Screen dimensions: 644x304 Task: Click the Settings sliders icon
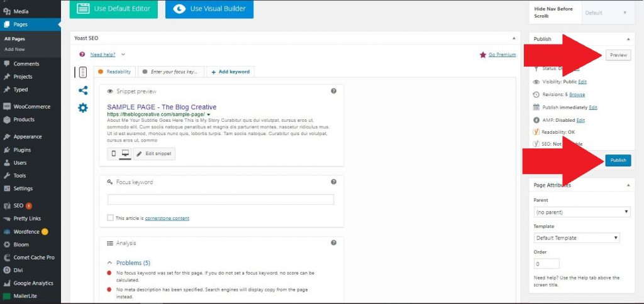[x=6, y=188]
